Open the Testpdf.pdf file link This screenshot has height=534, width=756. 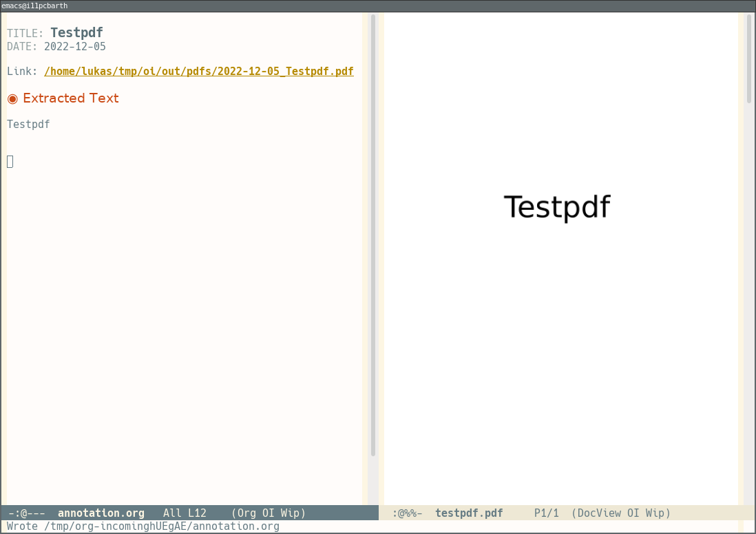click(199, 72)
